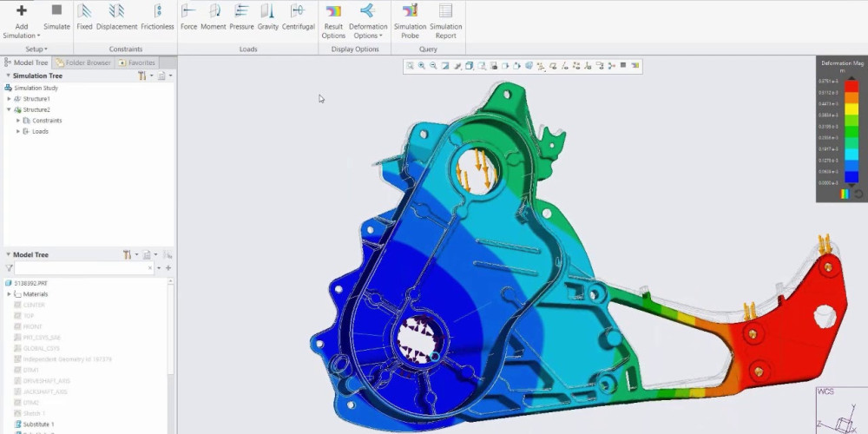Click the datum display filters icon

pyautogui.click(x=541, y=66)
